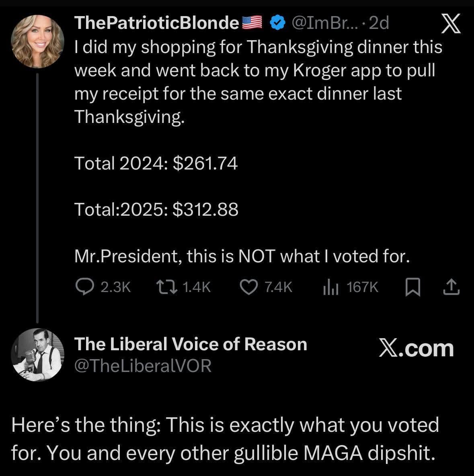Image resolution: width=474 pixels, height=476 pixels.
Task: Click the American flag emoji
Action: pos(252,24)
